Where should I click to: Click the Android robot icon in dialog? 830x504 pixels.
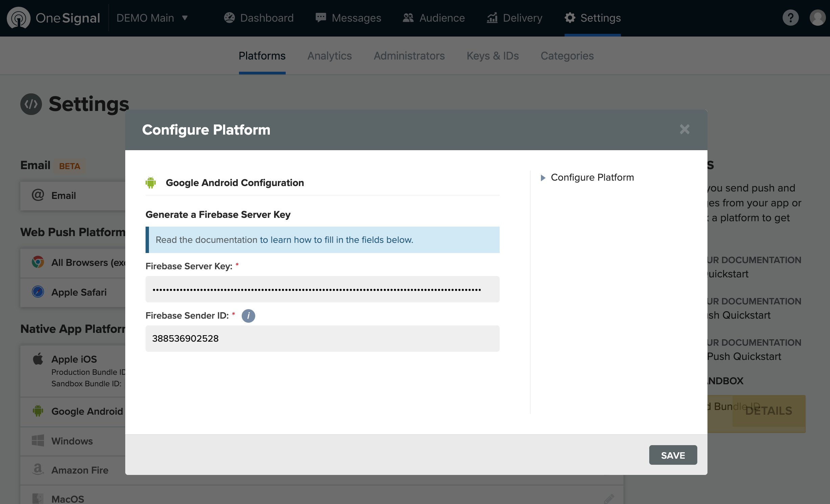pyautogui.click(x=151, y=183)
